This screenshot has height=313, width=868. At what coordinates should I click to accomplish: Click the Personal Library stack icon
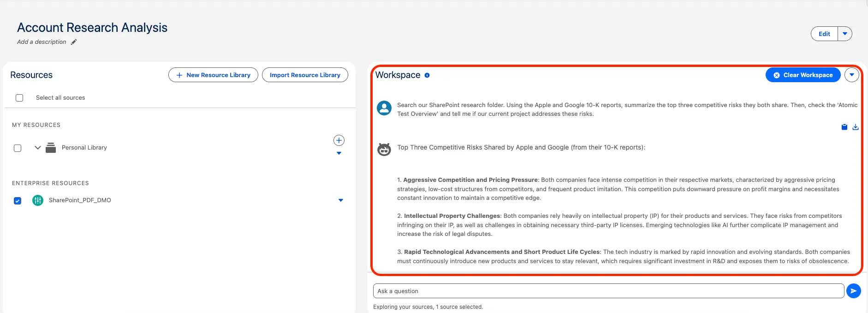pos(51,148)
